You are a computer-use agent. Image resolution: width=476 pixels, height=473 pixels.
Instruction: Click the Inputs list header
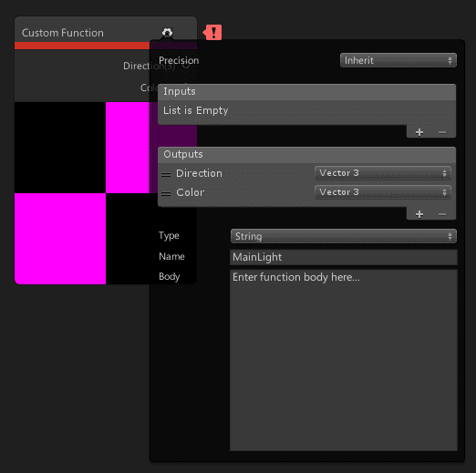click(306, 92)
